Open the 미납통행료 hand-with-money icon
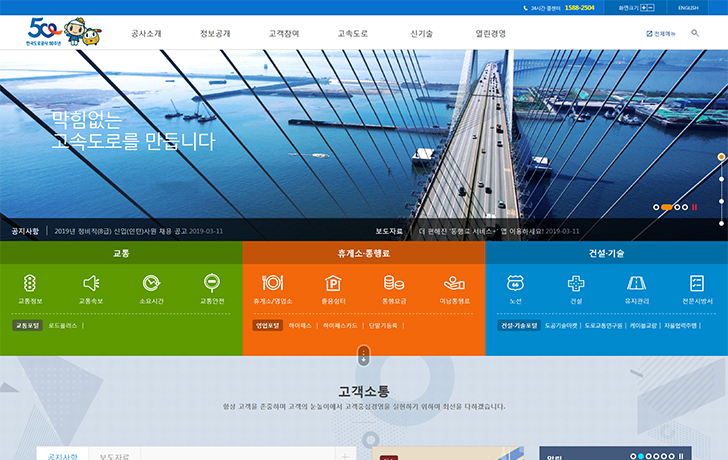 click(x=455, y=283)
